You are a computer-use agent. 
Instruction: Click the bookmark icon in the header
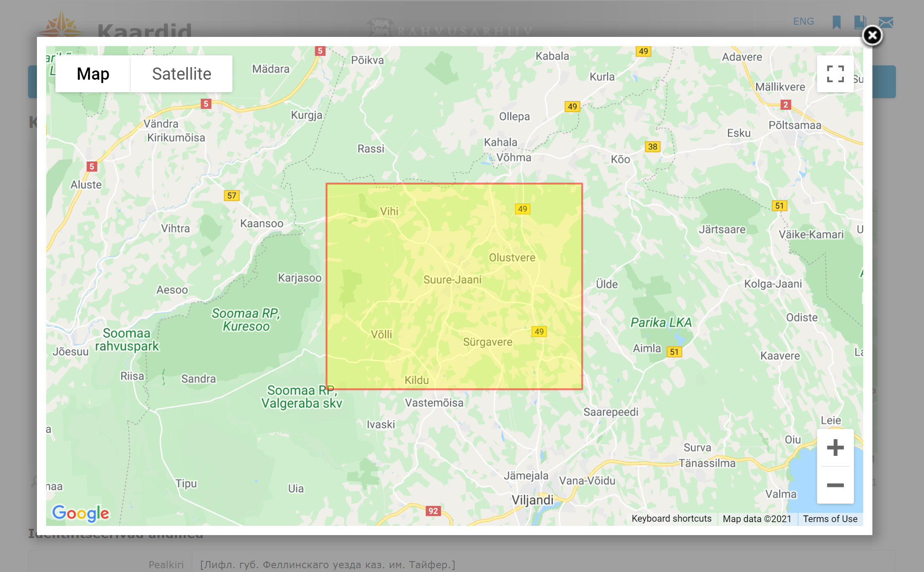tap(836, 22)
